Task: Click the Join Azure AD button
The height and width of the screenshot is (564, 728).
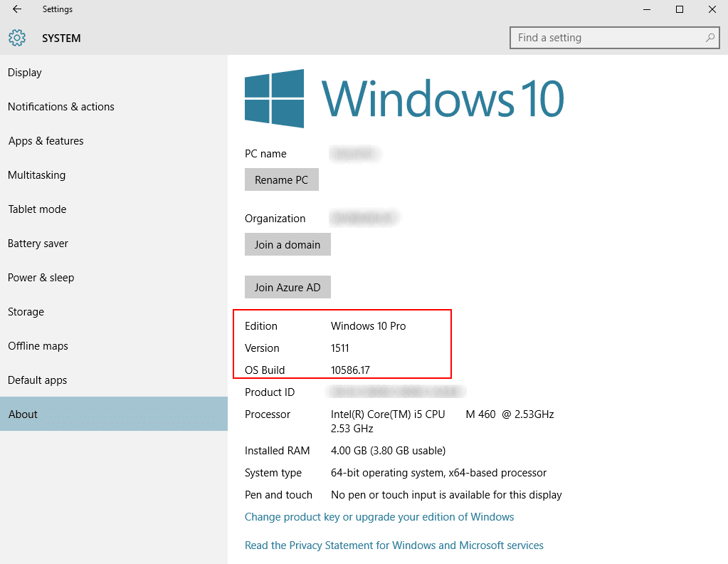Action: coord(287,287)
